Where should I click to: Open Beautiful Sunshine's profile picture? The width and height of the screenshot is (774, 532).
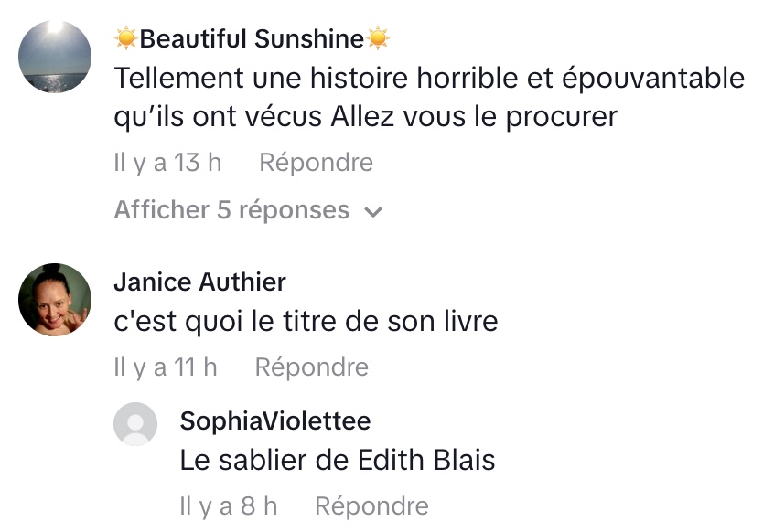tap(55, 57)
